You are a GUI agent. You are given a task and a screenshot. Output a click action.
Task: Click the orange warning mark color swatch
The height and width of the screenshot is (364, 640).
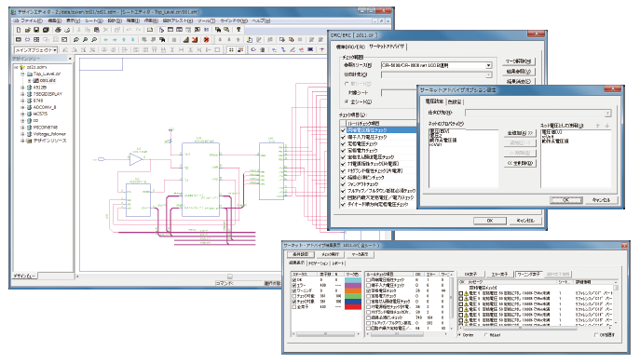click(x=353, y=291)
